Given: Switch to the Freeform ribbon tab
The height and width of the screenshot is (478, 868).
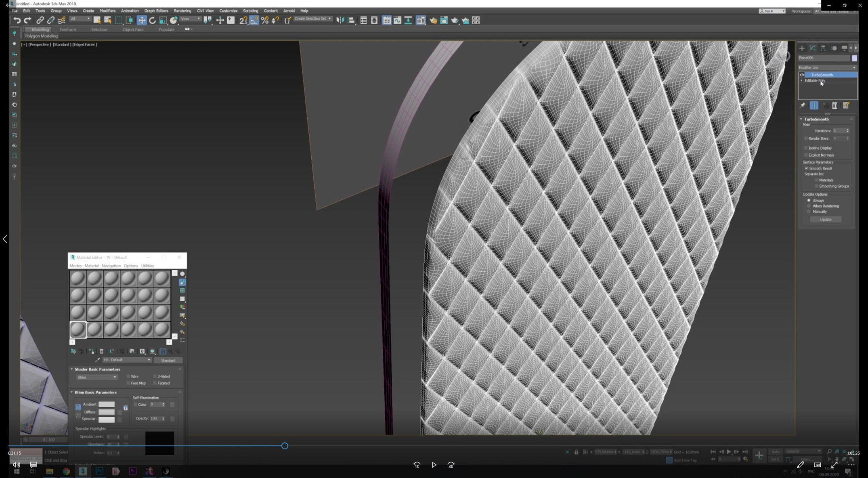Looking at the screenshot, I should pos(68,29).
